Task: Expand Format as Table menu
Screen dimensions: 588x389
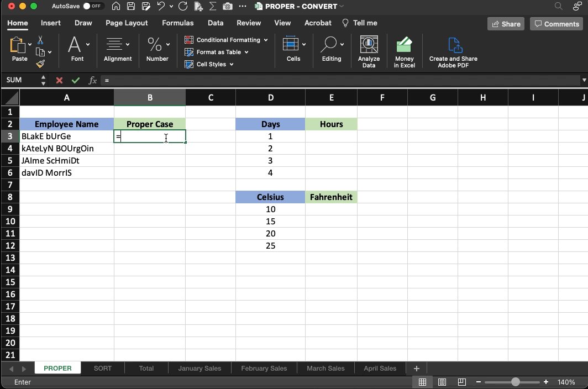Action: tap(246, 52)
